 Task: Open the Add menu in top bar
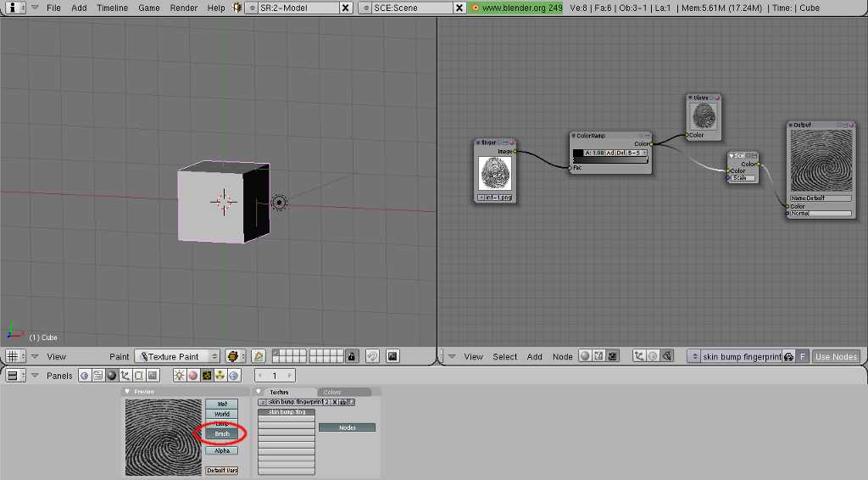tap(79, 8)
